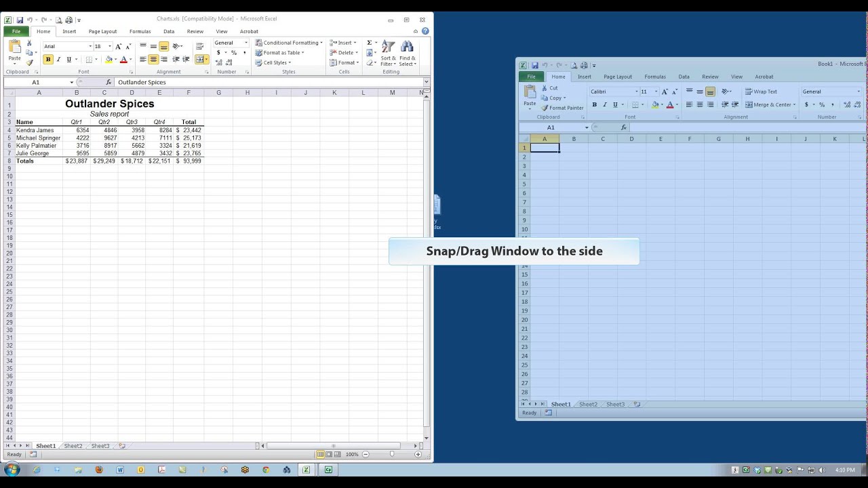Click Name Box showing A1 in Charts.xls
This screenshot has height=488, width=868.
point(35,82)
